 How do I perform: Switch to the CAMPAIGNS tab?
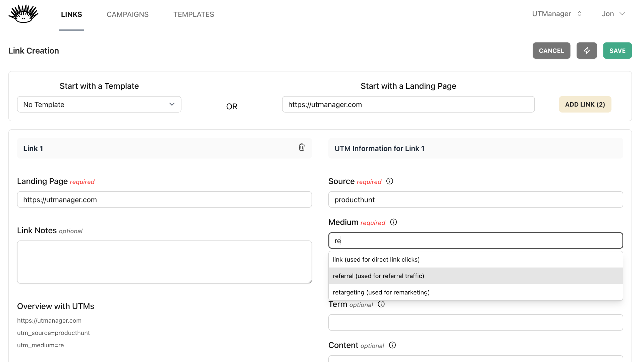[127, 14]
